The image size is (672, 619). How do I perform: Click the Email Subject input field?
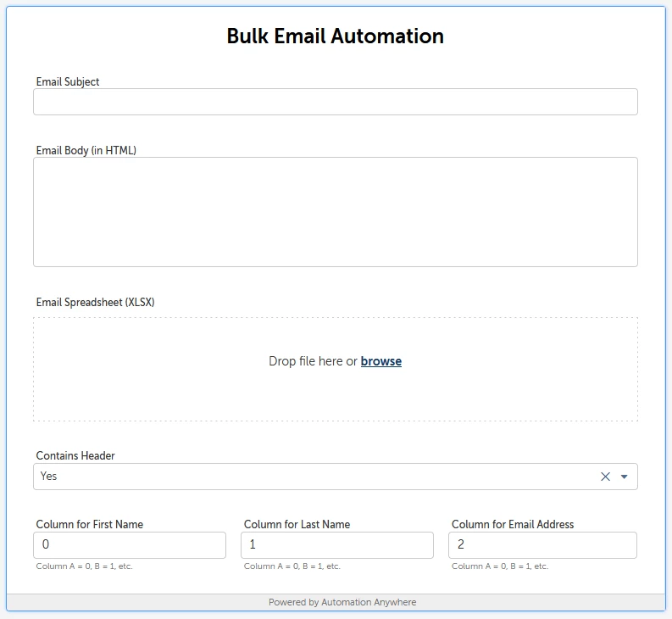click(x=335, y=102)
